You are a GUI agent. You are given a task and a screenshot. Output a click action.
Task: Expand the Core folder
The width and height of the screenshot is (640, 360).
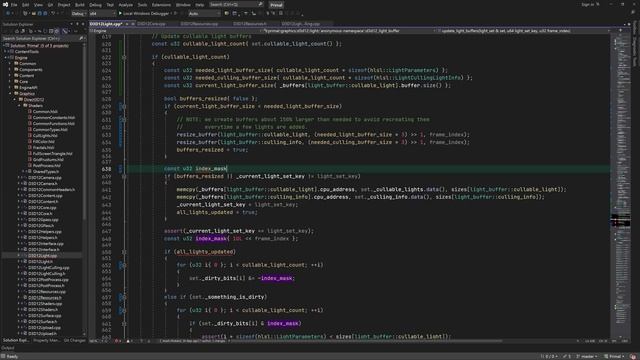tap(10, 82)
